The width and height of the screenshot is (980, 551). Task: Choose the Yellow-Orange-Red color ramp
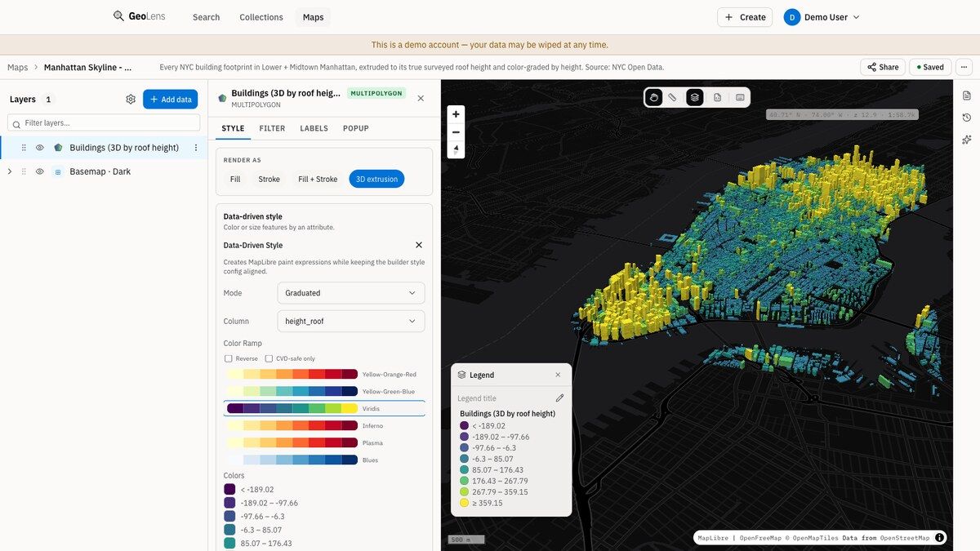[324, 374]
